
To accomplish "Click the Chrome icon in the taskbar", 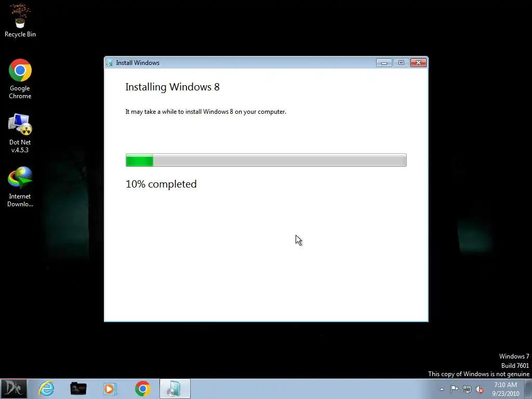I will [142, 389].
